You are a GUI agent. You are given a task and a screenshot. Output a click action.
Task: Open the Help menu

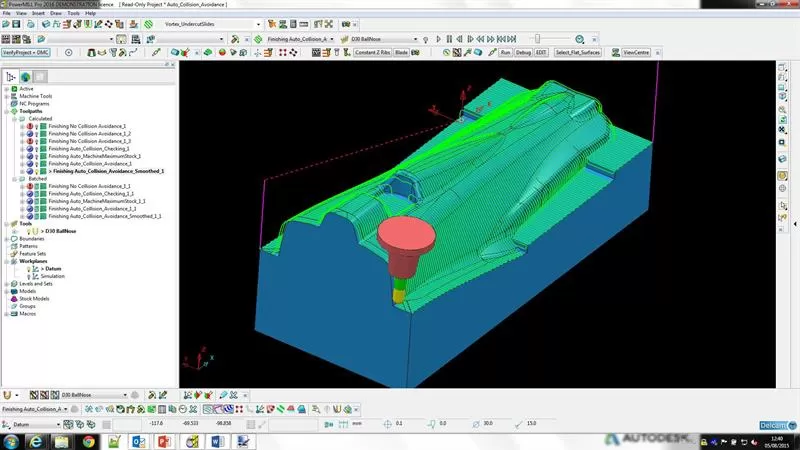[x=90, y=13]
